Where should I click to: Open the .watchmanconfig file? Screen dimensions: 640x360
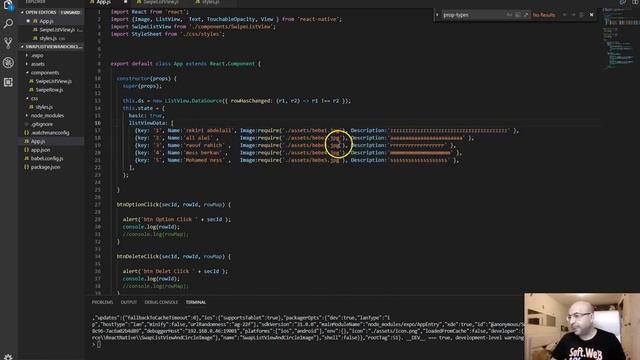point(50,133)
